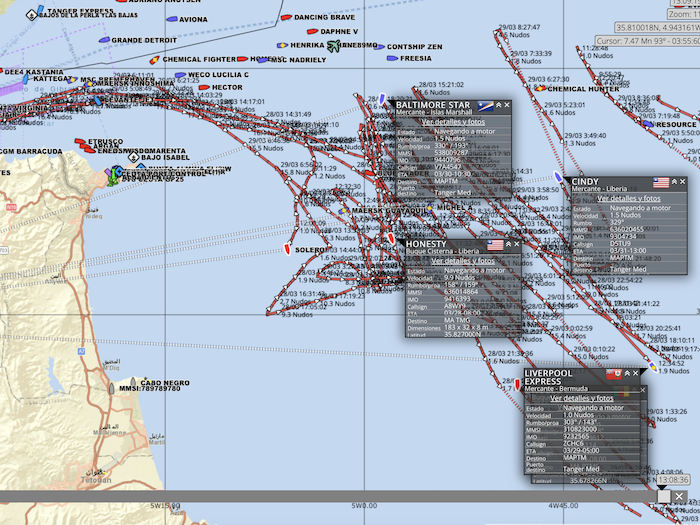The height and width of the screenshot is (525, 700).
Task: Collapse the HONESTY info popup
Action: 508,244
